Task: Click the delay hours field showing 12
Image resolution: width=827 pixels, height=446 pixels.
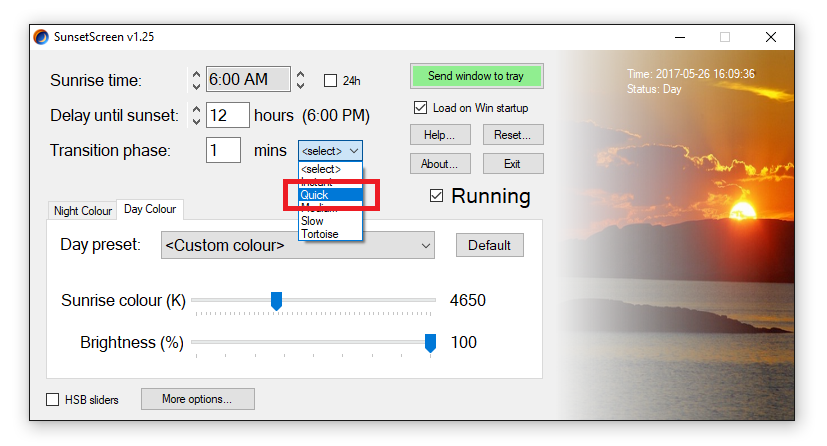Action: coord(227,115)
